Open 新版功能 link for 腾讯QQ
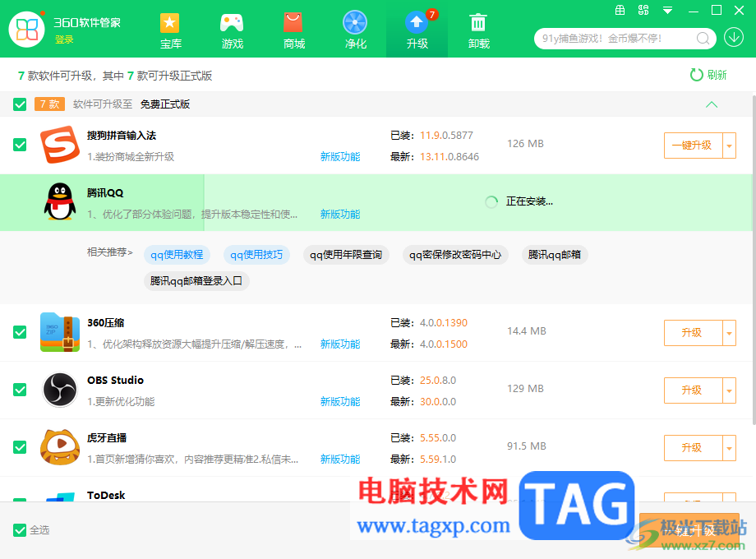This screenshot has height=559, width=756. [340, 215]
